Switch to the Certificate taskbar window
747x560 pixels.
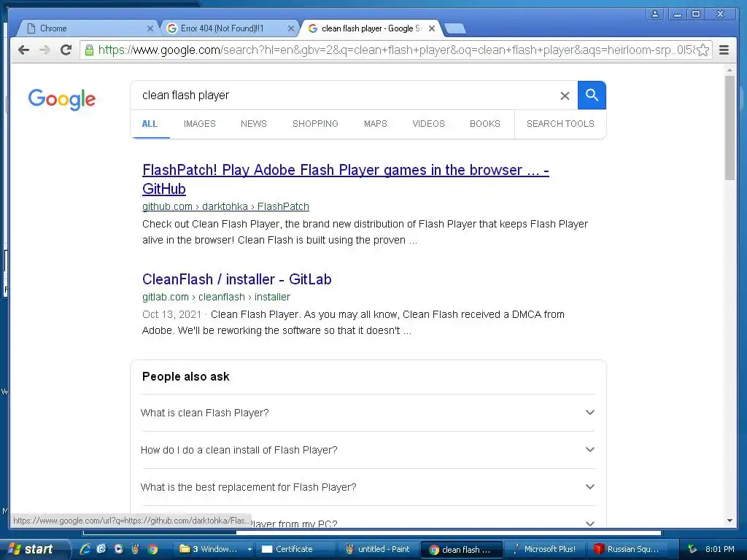point(295,549)
